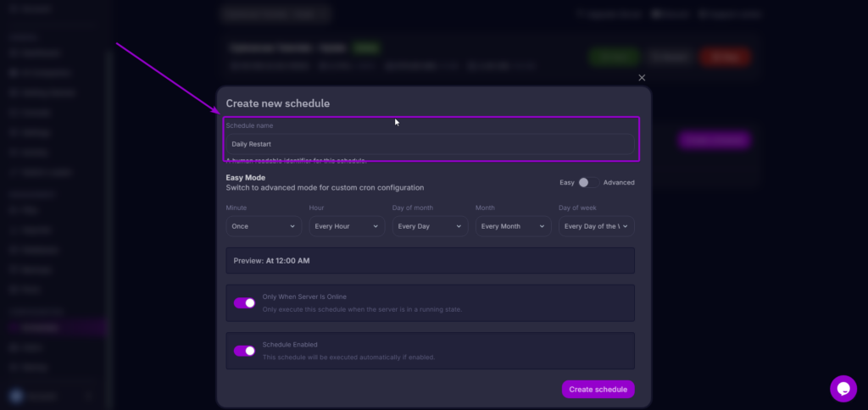Click the red server power button

725,57
